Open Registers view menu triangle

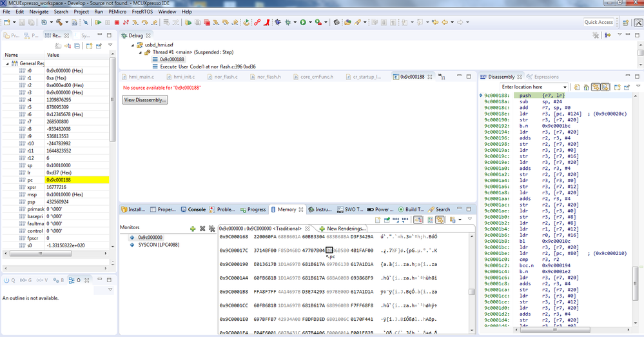tap(110, 45)
